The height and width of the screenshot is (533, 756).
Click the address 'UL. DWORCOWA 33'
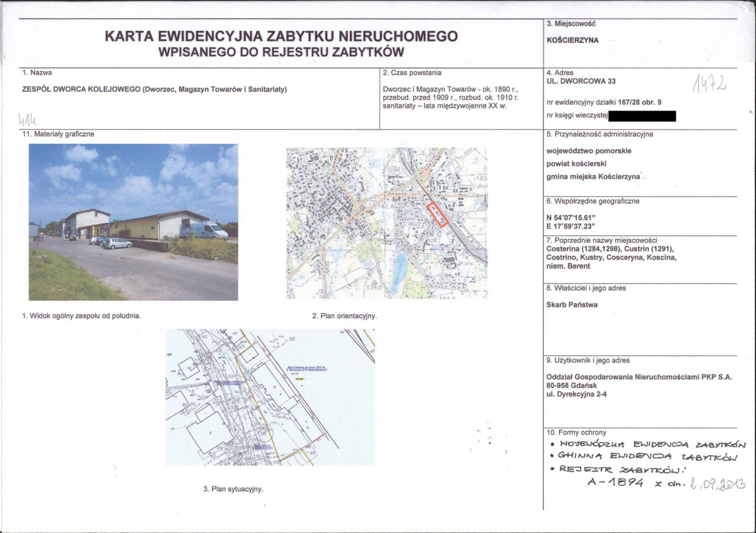pyautogui.click(x=581, y=81)
